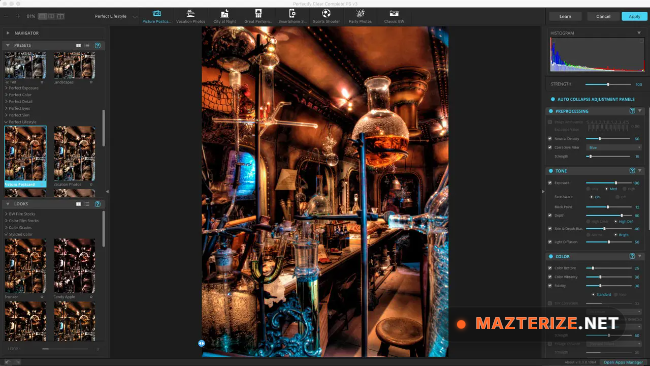Expand the Perfect Detail preset group

(x=6, y=102)
